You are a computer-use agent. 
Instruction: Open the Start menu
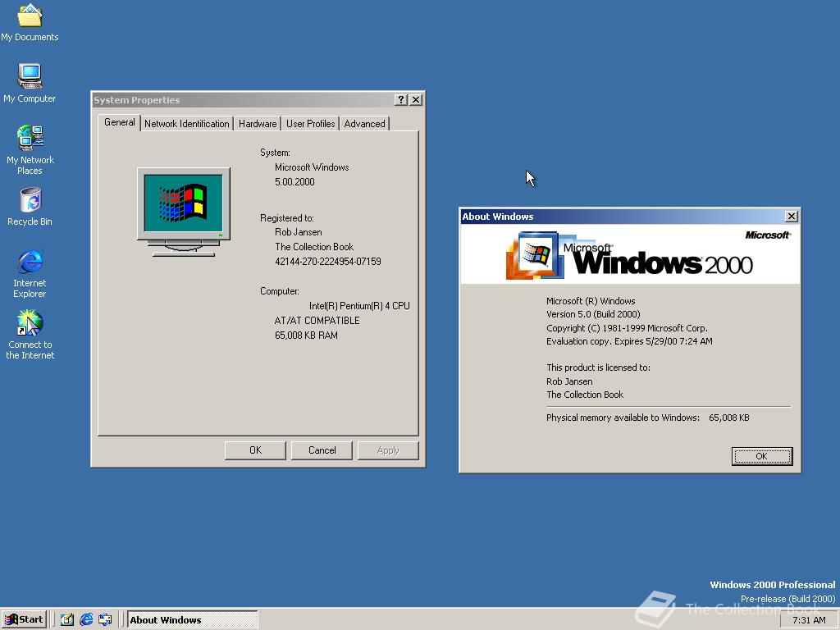pyautogui.click(x=24, y=619)
